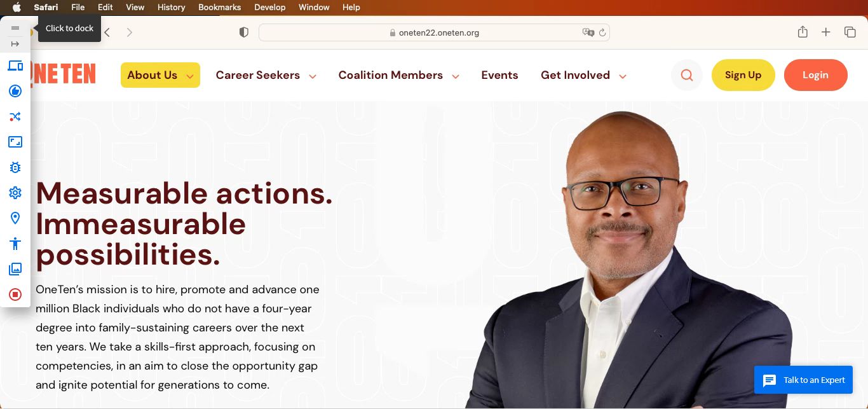This screenshot has height=409, width=868.
Task: Click the responsive devices icon in sidebar
Action: [x=15, y=66]
